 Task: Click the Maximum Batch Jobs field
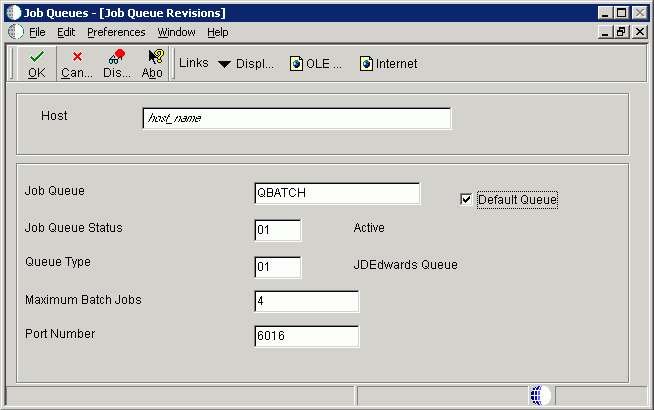tap(307, 301)
